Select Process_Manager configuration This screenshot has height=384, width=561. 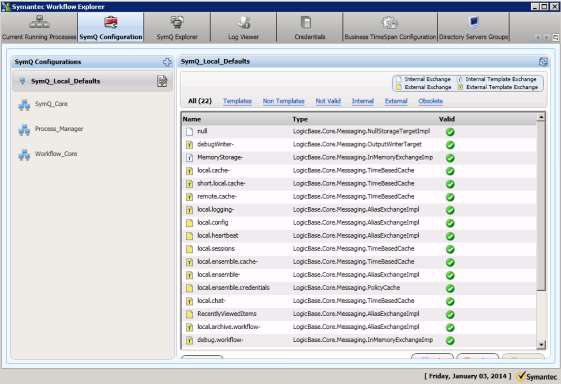pyautogui.click(x=59, y=129)
